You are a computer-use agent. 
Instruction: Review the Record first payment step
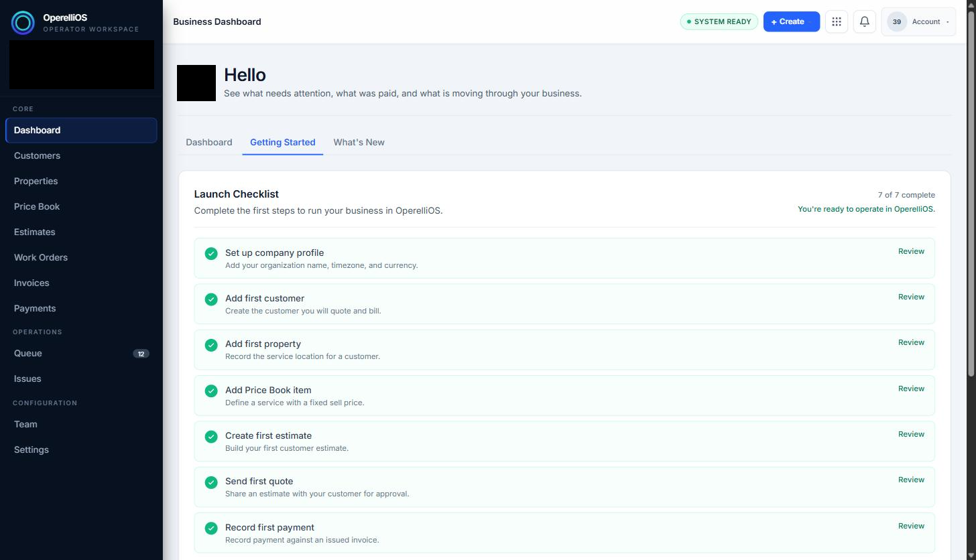click(911, 526)
